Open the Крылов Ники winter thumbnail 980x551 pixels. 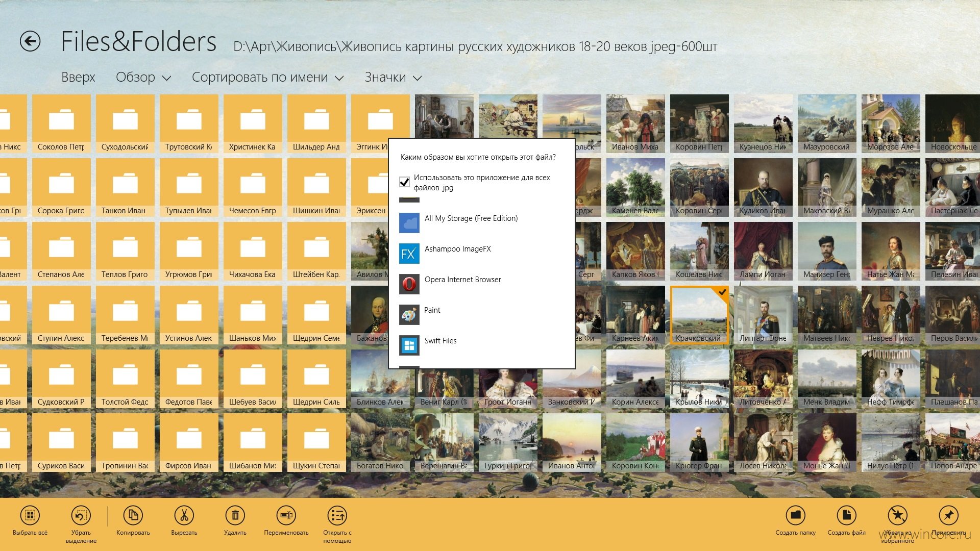click(699, 379)
